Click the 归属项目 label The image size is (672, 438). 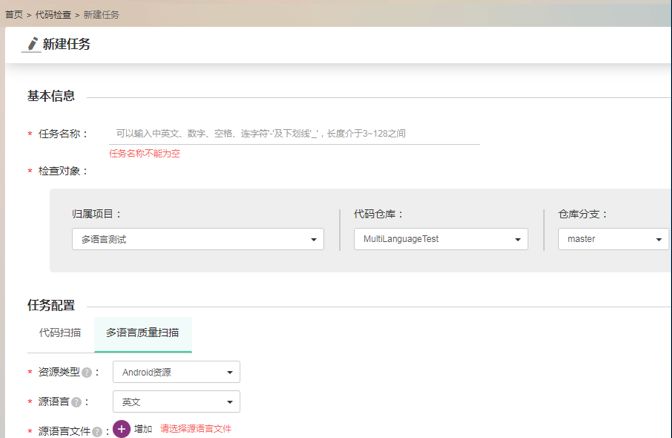point(96,214)
